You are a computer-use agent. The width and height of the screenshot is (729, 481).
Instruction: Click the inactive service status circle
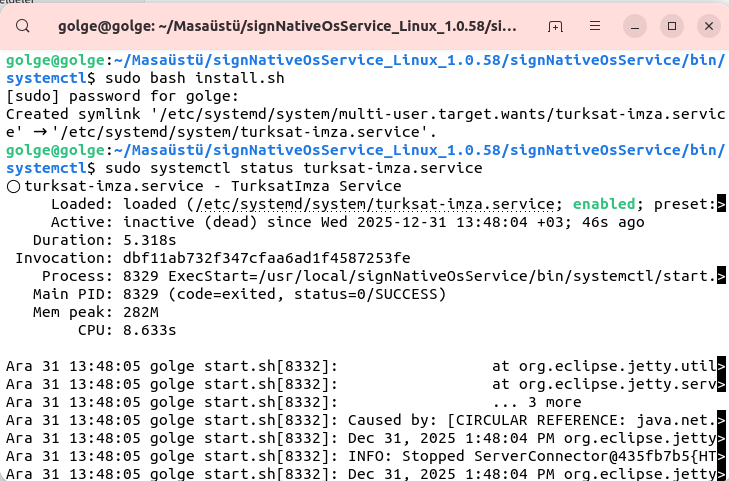point(13,186)
